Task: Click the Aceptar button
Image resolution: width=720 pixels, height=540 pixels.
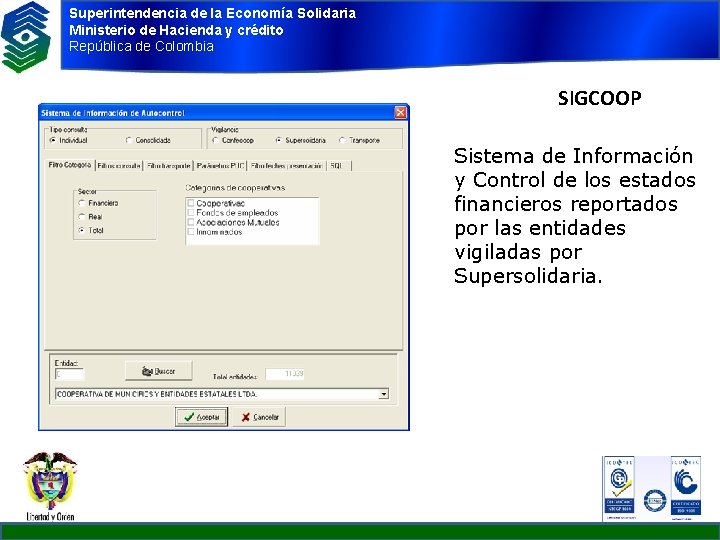Action: (202, 417)
